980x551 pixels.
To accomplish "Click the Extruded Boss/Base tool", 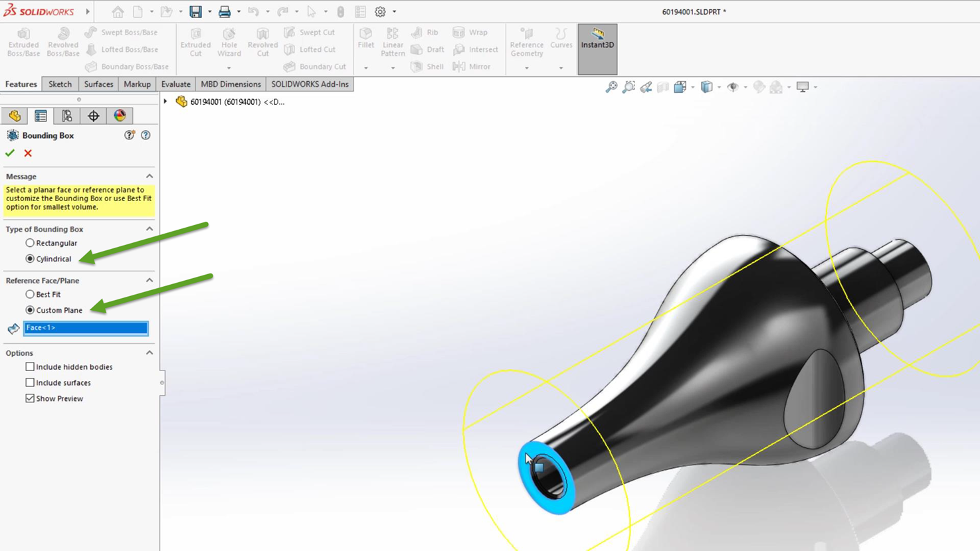I will click(x=23, y=42).
